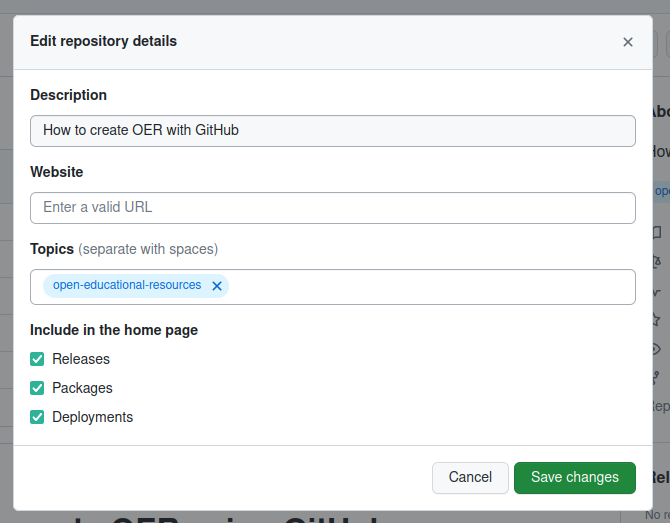Image resolution: width=670 pixels, height=523 pixels.
Task: Select the open-educational-resources topic tag text
Action: click(x=127, y=286)
